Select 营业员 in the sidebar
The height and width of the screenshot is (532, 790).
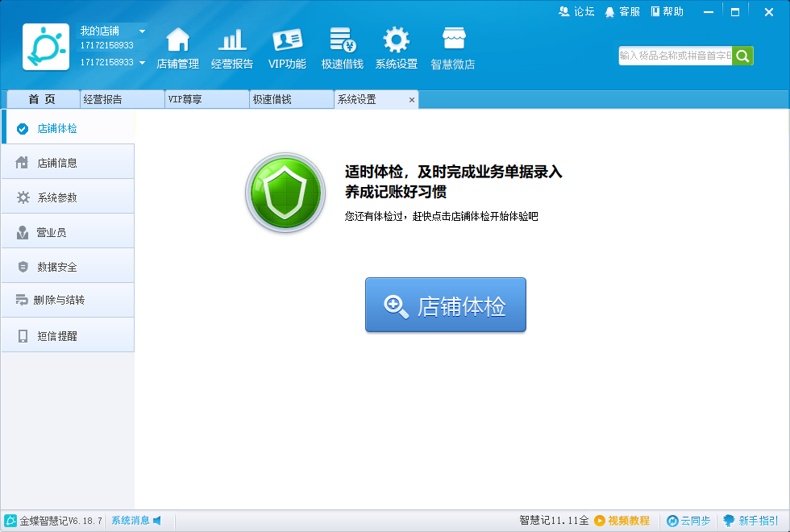[68, 232]
